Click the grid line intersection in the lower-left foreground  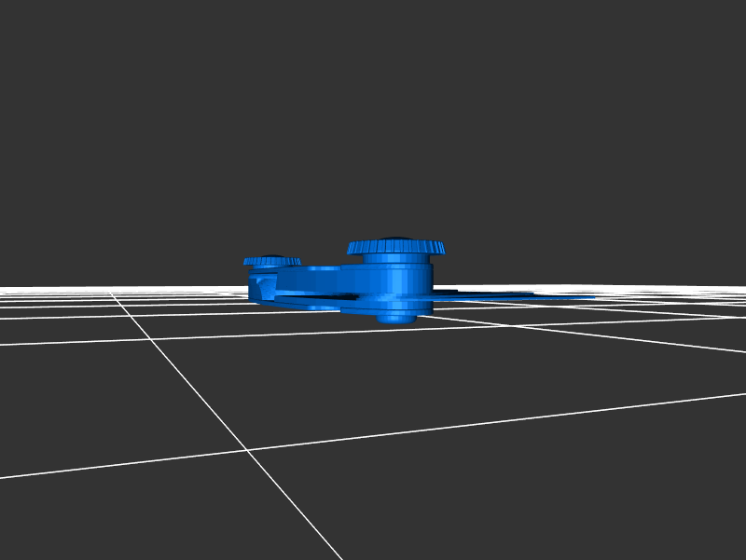247,450
